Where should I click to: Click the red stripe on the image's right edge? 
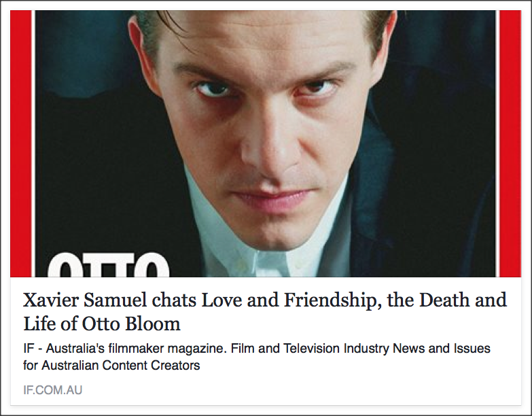point(510,143)
